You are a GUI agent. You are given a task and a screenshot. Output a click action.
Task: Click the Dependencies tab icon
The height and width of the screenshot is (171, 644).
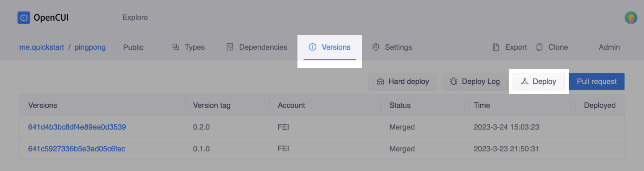tap(230, 47)
